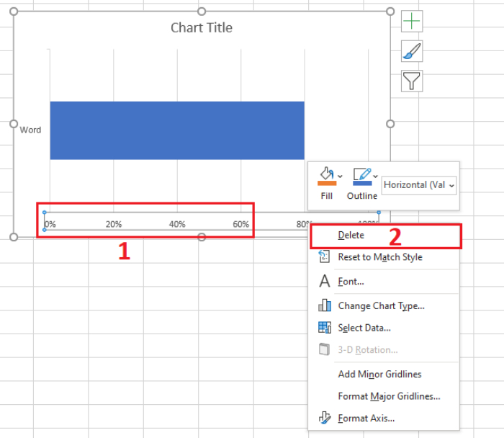Click the Format Axis icon
Screen dimensions: 504x438
[325, 418]
